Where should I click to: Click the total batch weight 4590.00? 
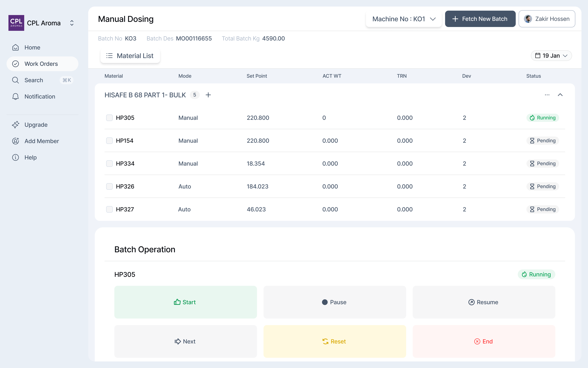[x=274, y=38]
